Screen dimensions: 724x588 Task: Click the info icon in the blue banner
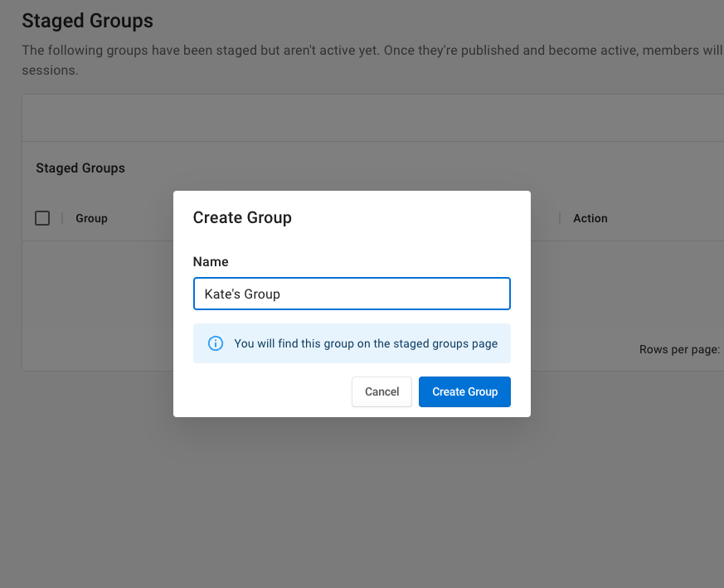click(x=215, y=343)
